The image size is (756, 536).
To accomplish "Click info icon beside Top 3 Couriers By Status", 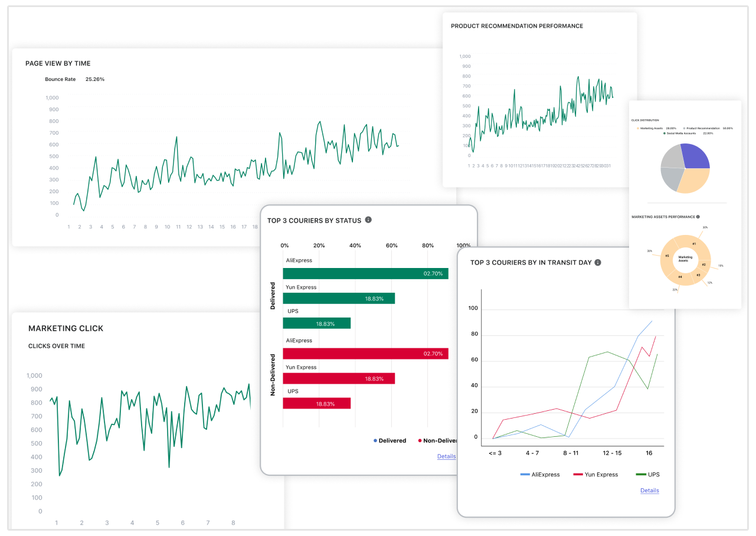I will point(368,220).
